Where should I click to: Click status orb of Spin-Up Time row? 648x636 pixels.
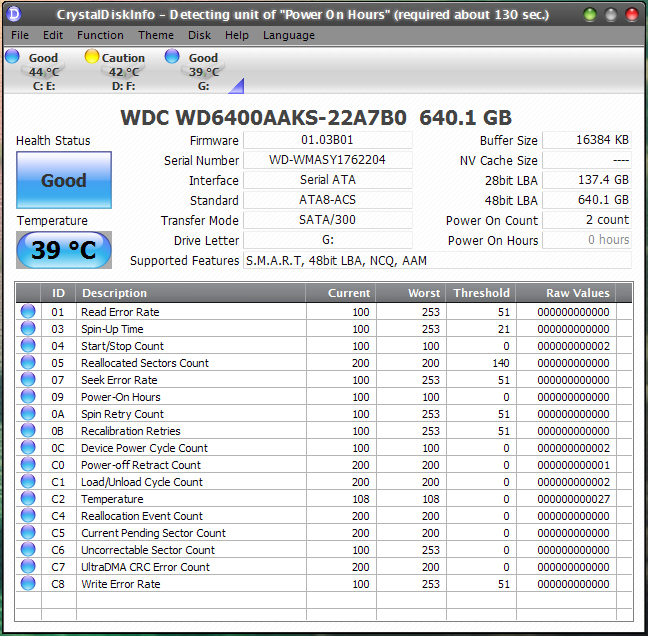[x=28, y=328]
